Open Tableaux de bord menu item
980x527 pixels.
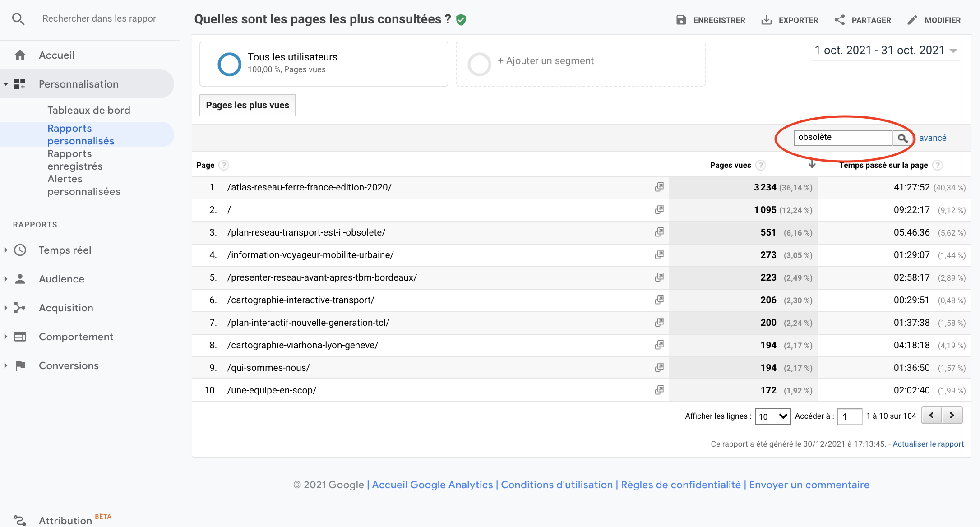tap(88, 110)
